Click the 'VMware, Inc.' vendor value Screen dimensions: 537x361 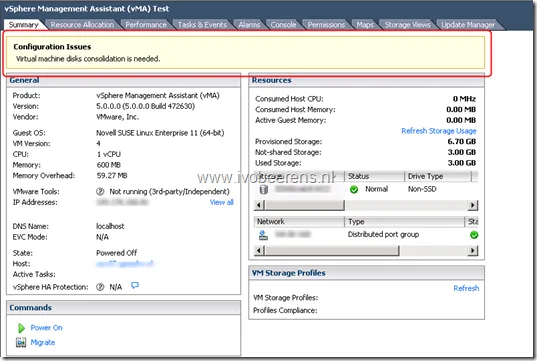117,117
